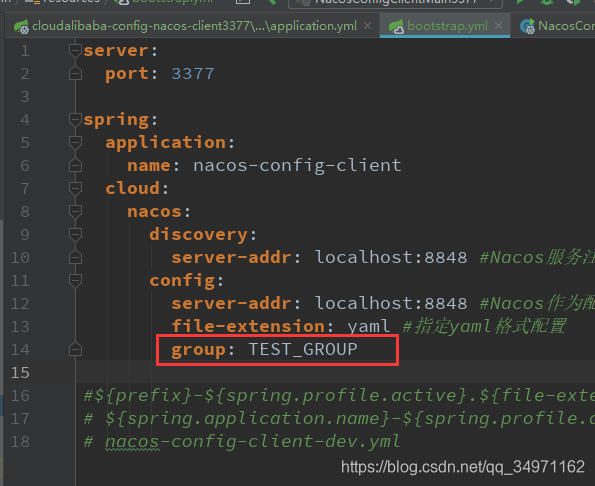595x486 pixels.
Task: Click the fold end marker on line 14
Action: click(76, 349)
